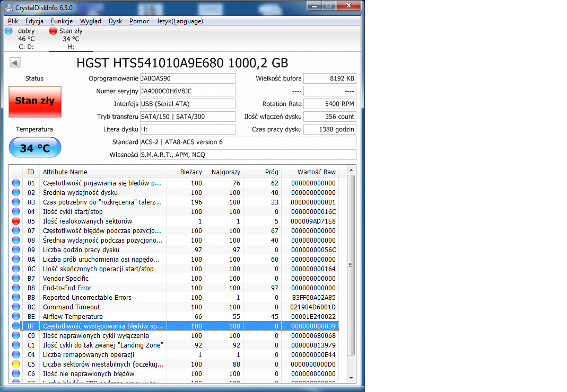Screen dimensions: 567x392
Task: Select the row 'End-to-End Error'
Action: 174,288
